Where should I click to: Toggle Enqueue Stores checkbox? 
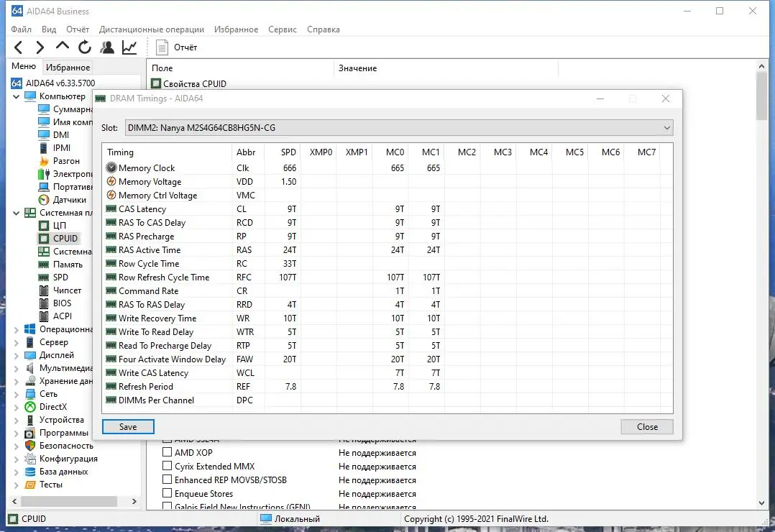167,493
